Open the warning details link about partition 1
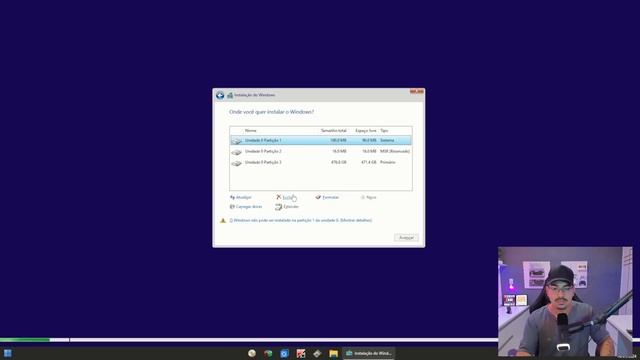The image size is (640, 360). point(301,220)
